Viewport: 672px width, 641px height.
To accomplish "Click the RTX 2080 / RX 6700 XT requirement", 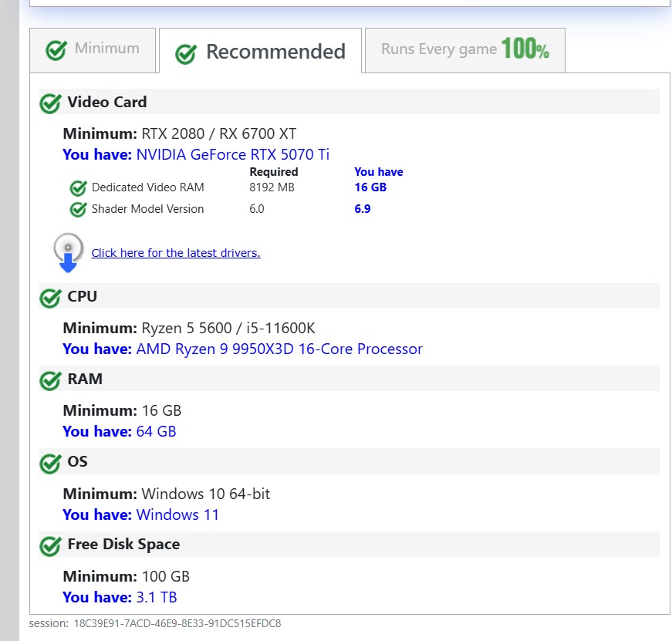I will (219, 133).
